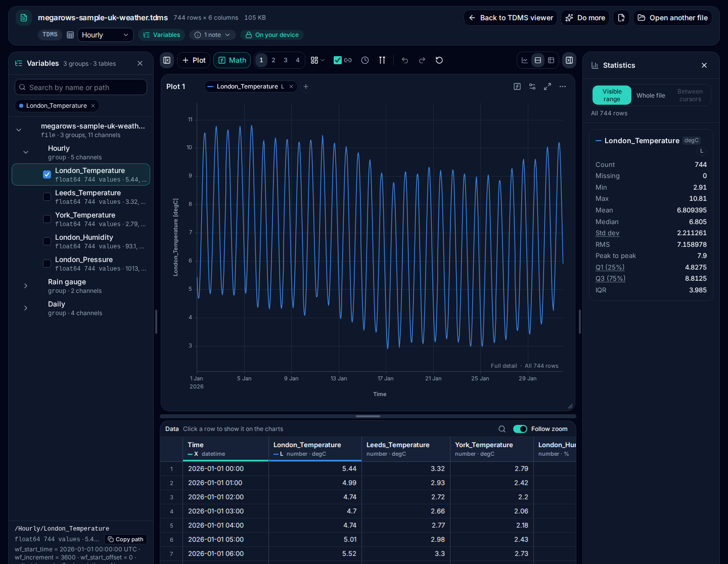
Task: Open Plot 1 math function icon
Action: 517,86
